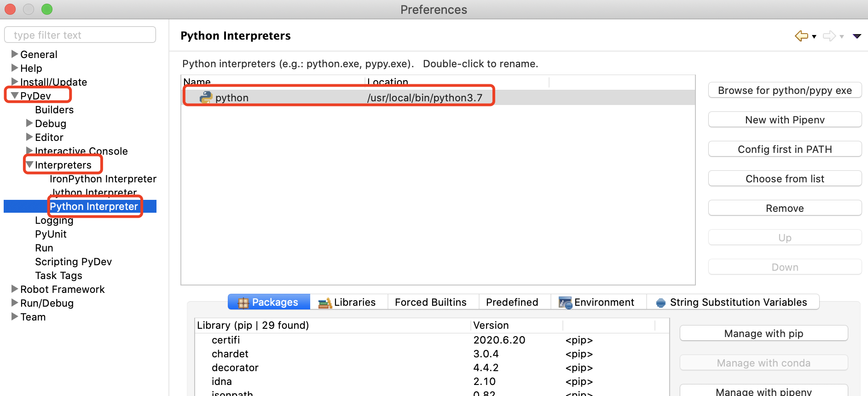Click the Packages tab icon
The width and height of the screenshot is (868, 396).
coord(243,303)
